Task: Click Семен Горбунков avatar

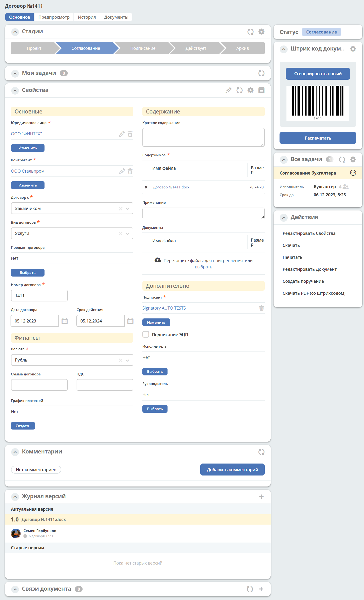Action: 16,533
